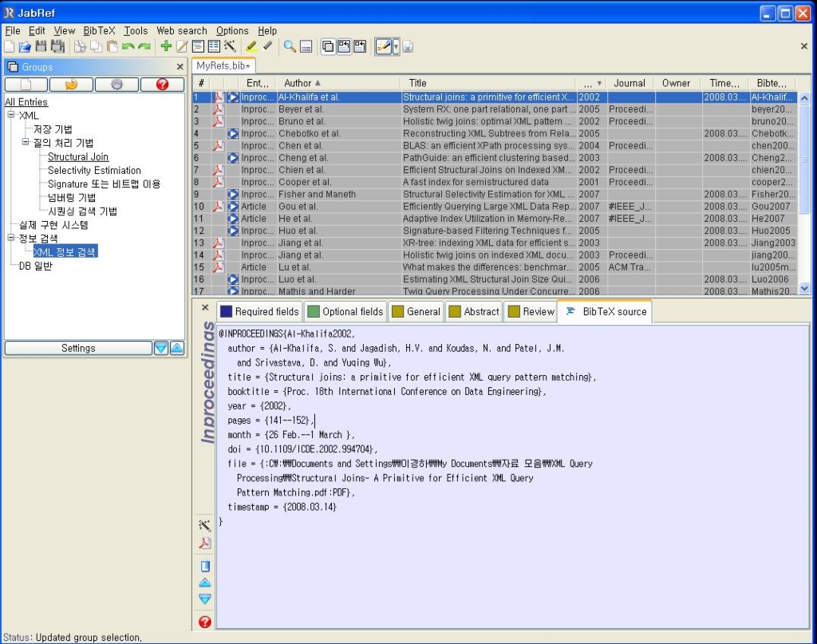Toggle the groups interface toolbar icon
817x644 pixels.
pos(328,47)
